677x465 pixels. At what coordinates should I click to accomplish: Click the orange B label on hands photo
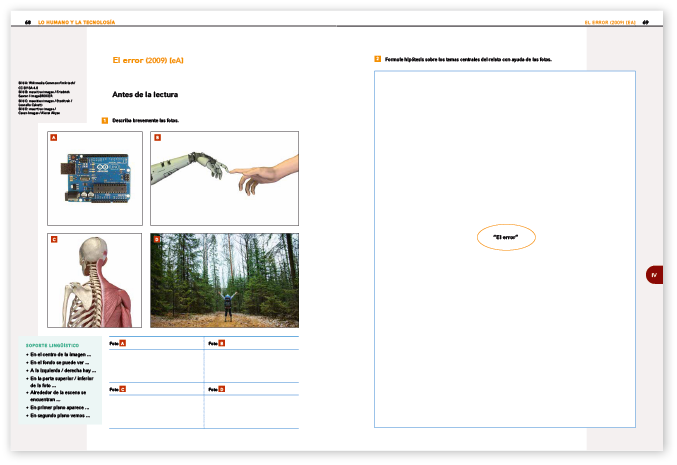pyautogui.click(x=157, y=137)
